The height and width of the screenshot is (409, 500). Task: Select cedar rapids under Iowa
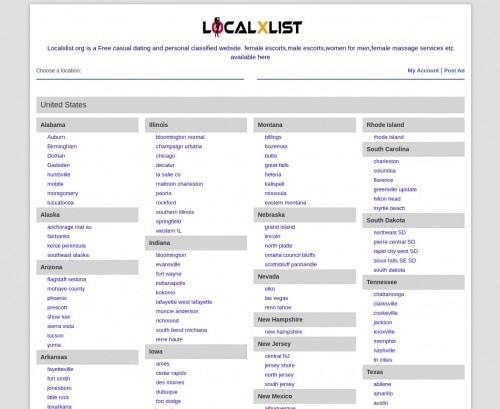pyautogui.click(x=171, y=373)
